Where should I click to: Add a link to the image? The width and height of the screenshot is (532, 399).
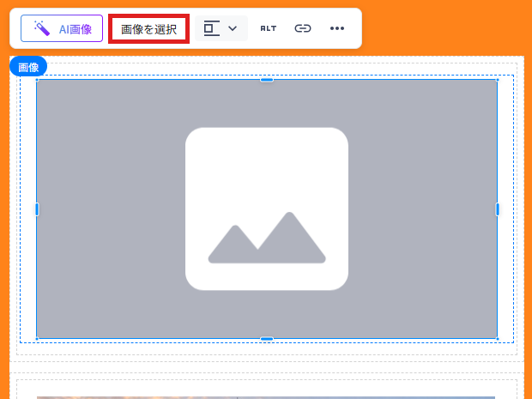pyautogui.click(x=303, y=28)
